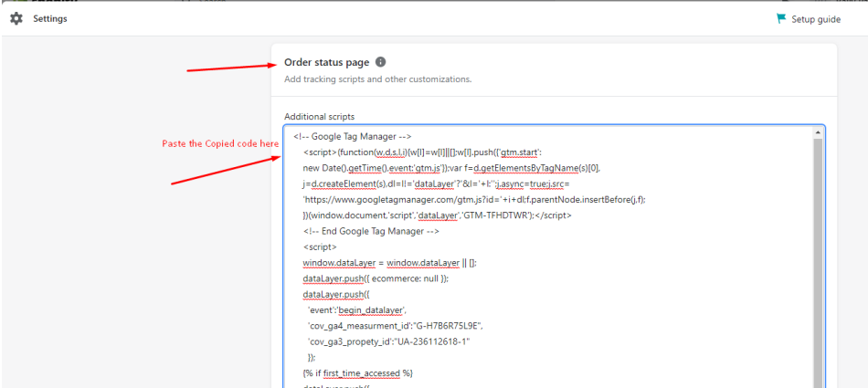
Task: Open the Setup guide link
Action: [x=816, y=19]
